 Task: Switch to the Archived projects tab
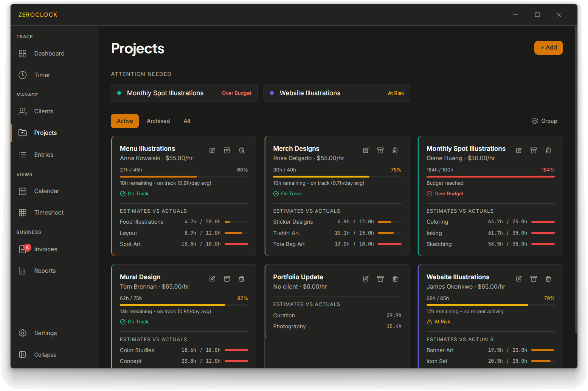[x=158, y=121]
